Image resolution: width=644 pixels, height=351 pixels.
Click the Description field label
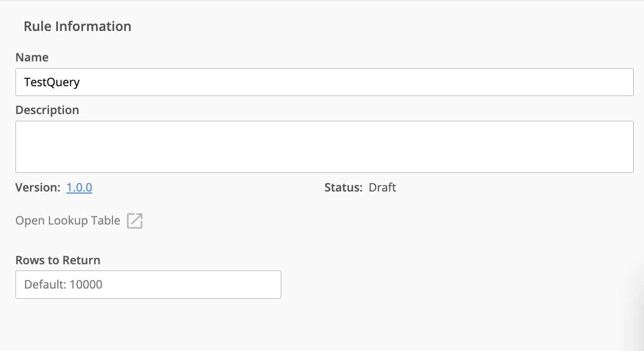coord(47,110)
